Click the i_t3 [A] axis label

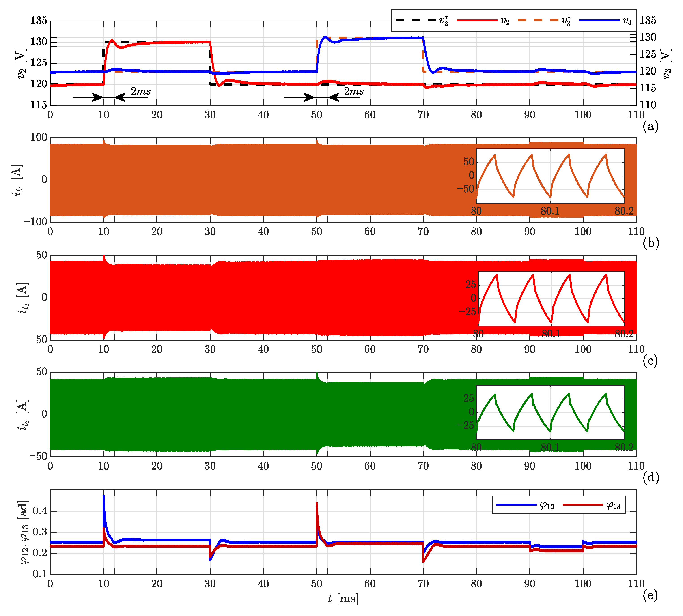(x=23, y=415)
